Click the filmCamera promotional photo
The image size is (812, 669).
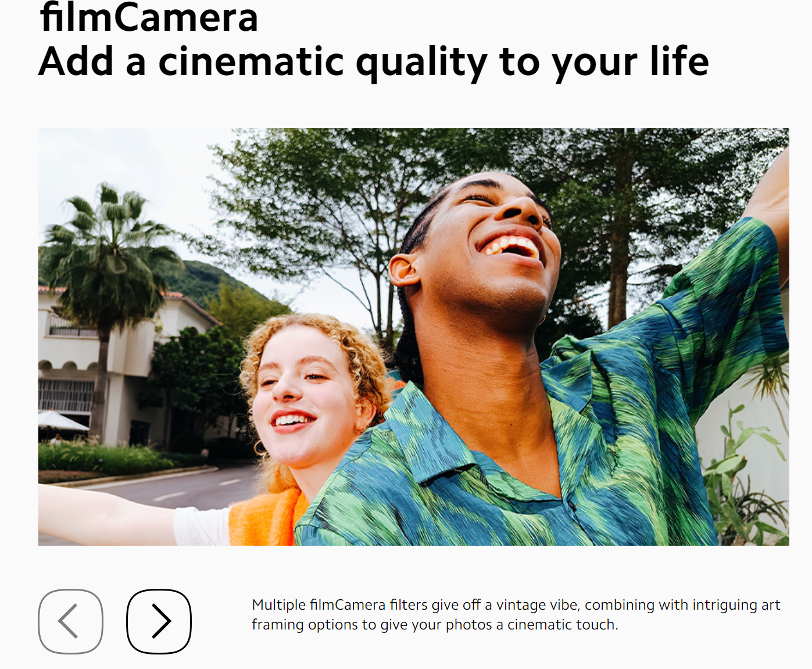click(x=413, y=337)
